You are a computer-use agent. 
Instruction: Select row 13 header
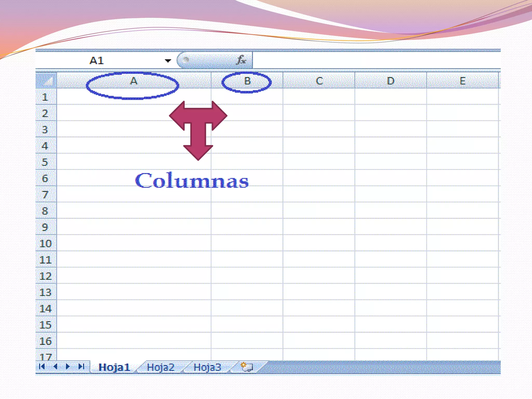[46, 292]
